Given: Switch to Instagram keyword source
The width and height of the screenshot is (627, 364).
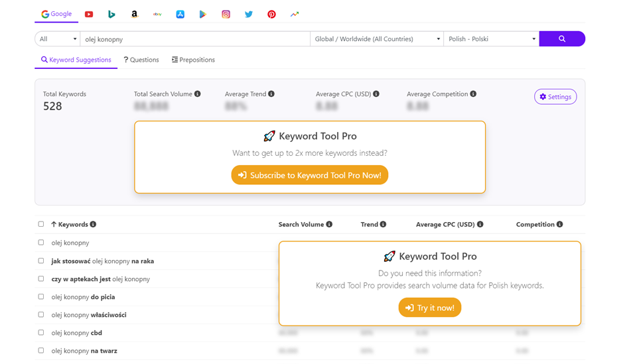Looking at the screenshot, I should click(226, 14).
